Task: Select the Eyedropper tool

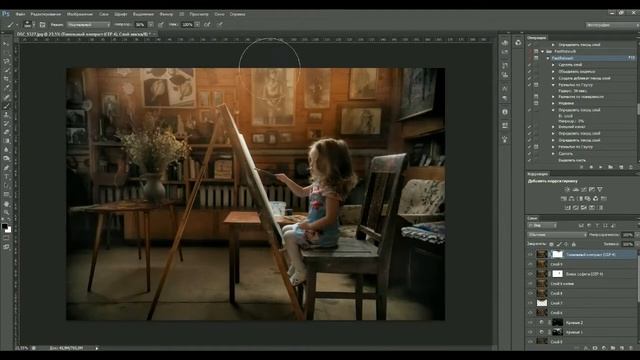Action: (6, 88)
